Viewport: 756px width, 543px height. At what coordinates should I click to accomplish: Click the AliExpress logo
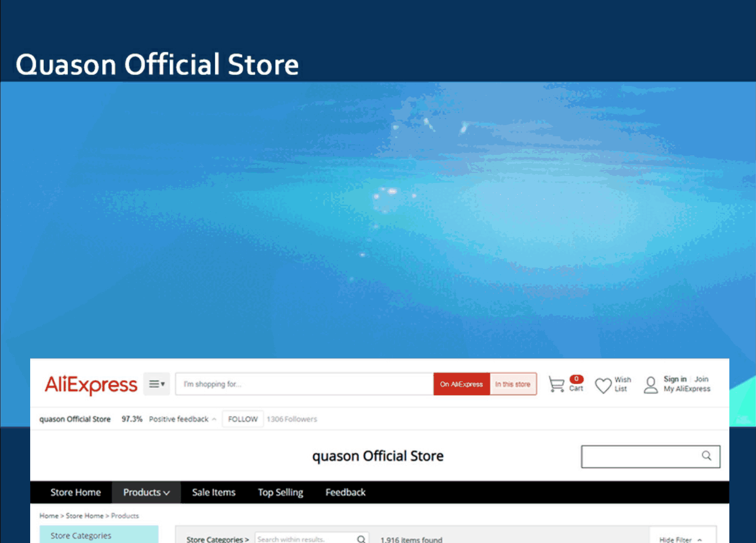tap(91, 385)
